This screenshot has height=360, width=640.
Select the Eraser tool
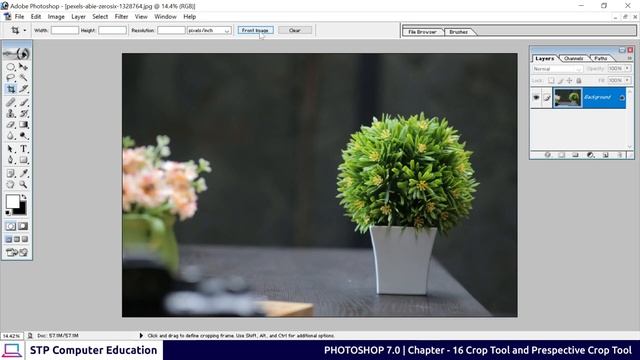pos(11,125)
